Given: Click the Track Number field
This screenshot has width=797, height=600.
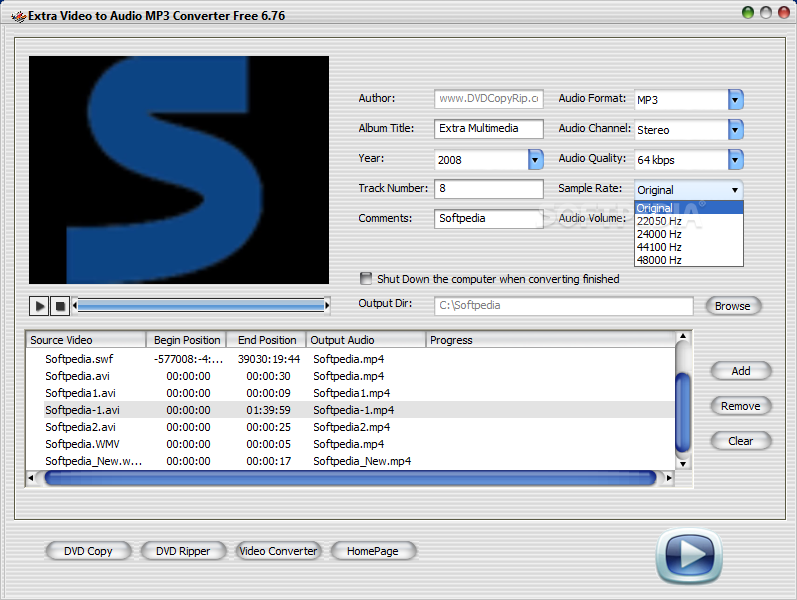Looking at the screenshot, I should [x=488, y=189].
